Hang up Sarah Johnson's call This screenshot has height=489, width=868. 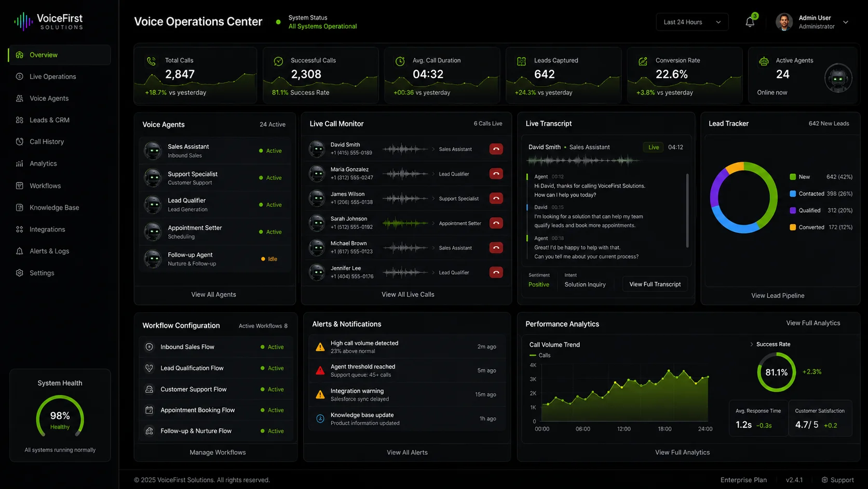(496, 223)
